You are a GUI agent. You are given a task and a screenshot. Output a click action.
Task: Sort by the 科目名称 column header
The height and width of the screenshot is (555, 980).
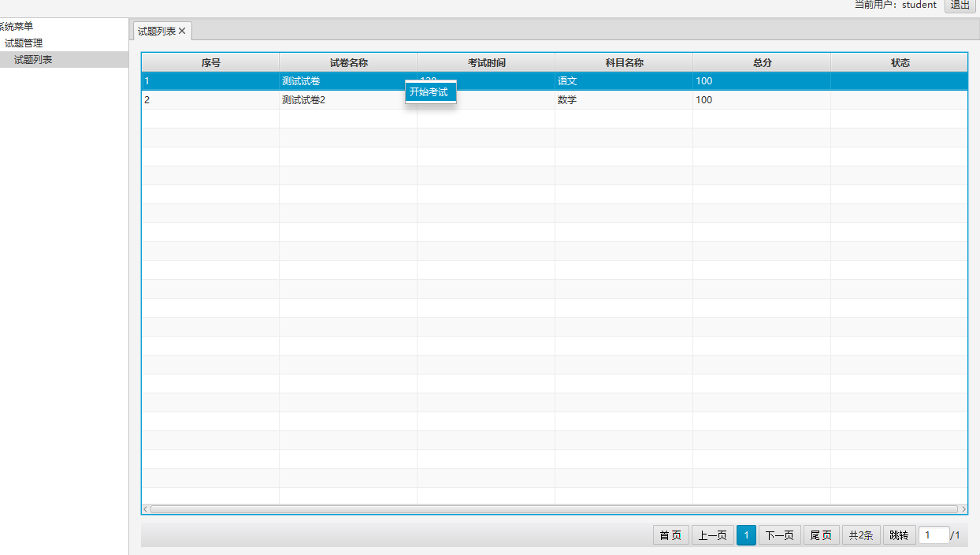(624, 63)
